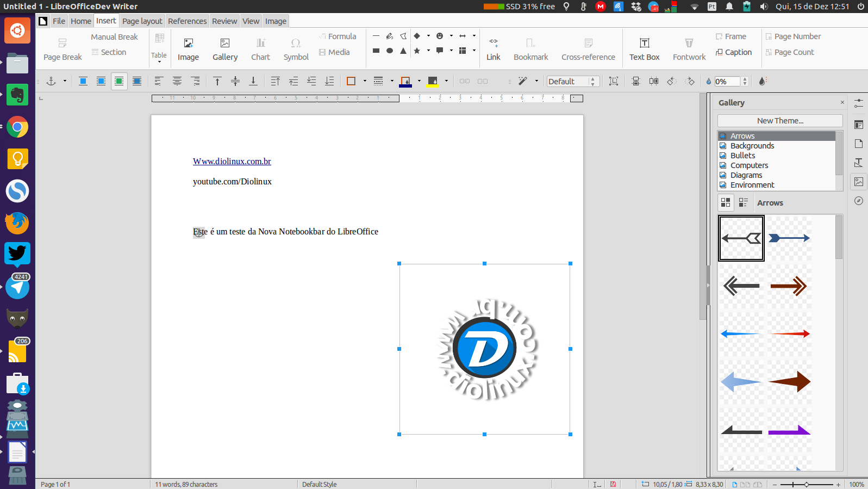Insert a Frame

[731, 36]
